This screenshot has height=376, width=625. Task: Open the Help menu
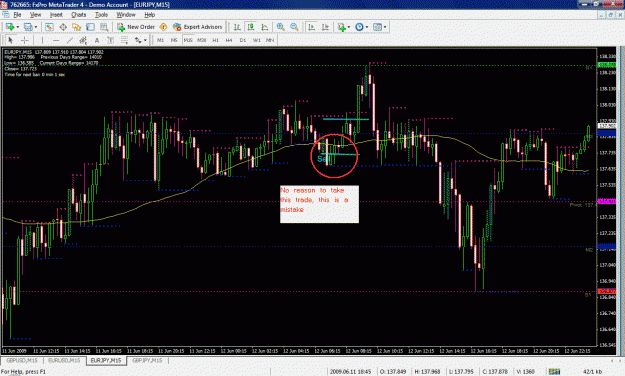(149, 15)
